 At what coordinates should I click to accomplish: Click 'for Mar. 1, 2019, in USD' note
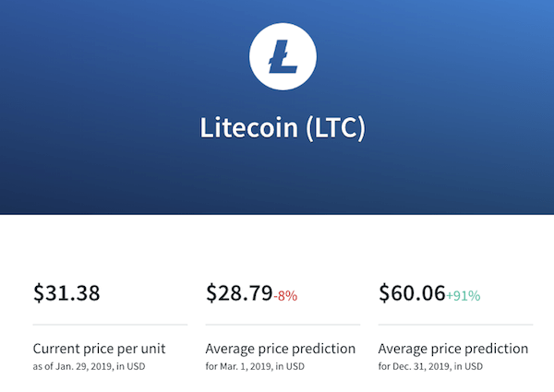tap(255, 366)
